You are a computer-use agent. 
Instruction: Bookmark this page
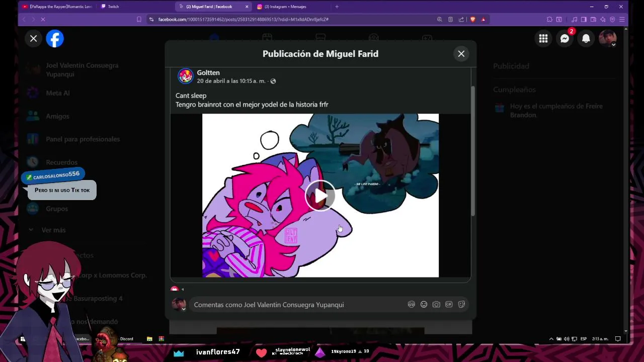click(139, 19)
